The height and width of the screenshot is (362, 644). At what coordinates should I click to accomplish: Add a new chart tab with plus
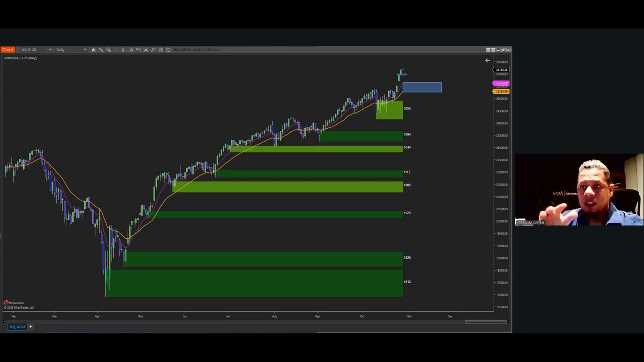coord(31,327)
